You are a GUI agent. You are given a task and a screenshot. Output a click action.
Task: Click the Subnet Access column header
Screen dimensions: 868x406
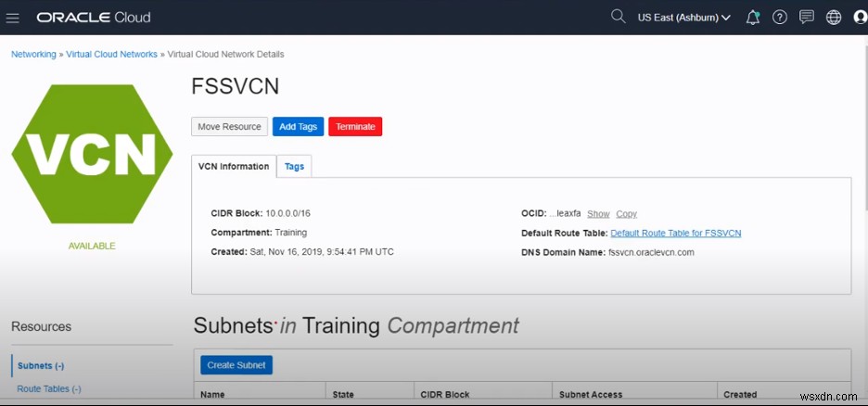[x=591, y=394]
